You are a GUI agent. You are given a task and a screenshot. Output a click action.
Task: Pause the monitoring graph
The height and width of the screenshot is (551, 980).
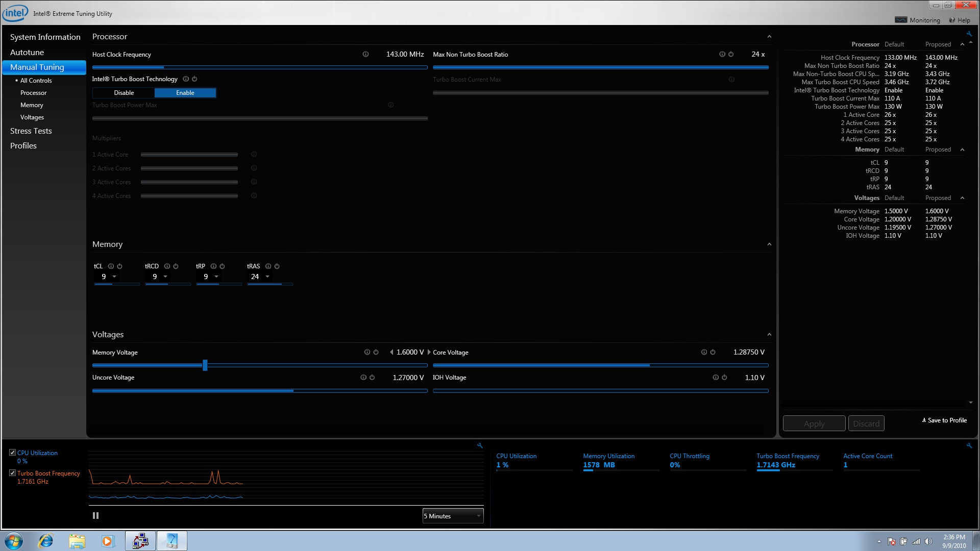click(x=95, y=516)
